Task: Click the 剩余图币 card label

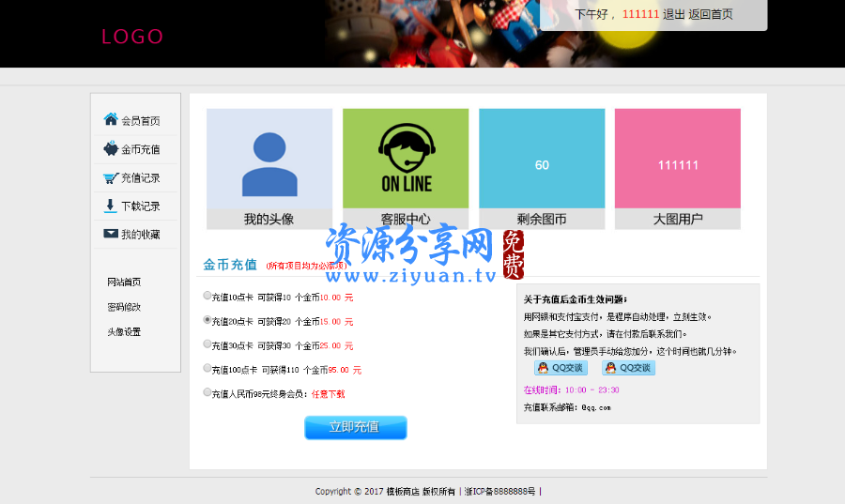Action: point(542,220)
